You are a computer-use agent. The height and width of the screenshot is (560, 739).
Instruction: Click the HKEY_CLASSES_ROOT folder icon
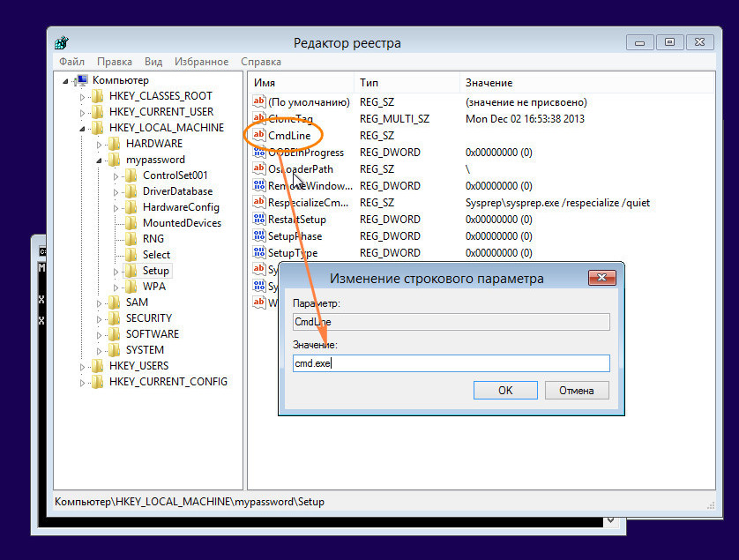click(x=99, y=96)
